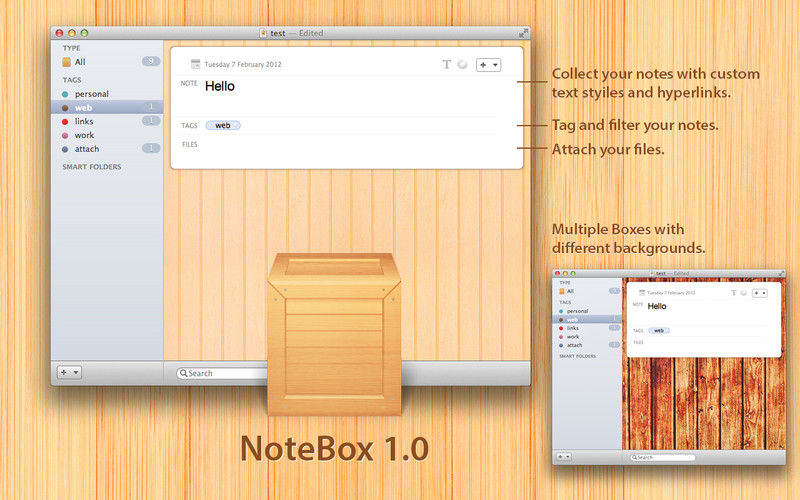Click the TYPE header in main sidebar
800x500 pixels.
click(x=71, y=48)
